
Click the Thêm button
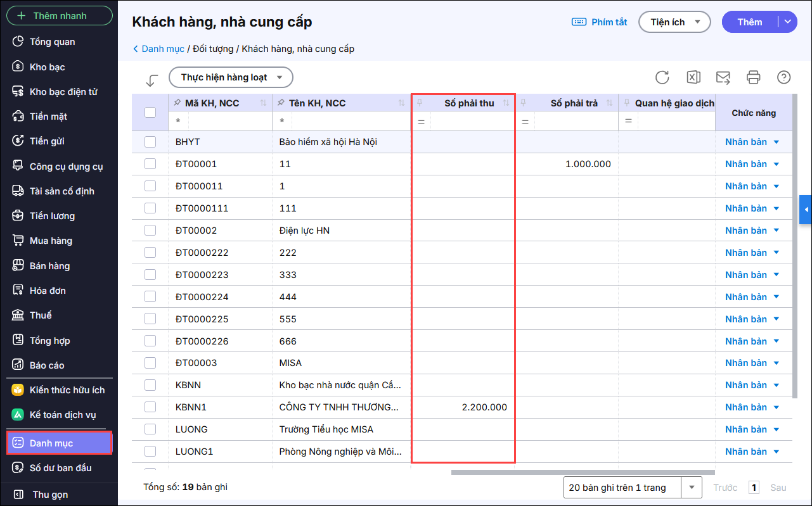click(750, 22)
